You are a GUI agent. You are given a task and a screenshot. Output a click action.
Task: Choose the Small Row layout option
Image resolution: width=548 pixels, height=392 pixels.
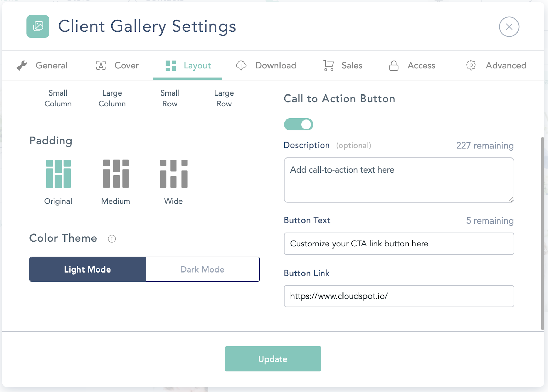click(170, 98)
